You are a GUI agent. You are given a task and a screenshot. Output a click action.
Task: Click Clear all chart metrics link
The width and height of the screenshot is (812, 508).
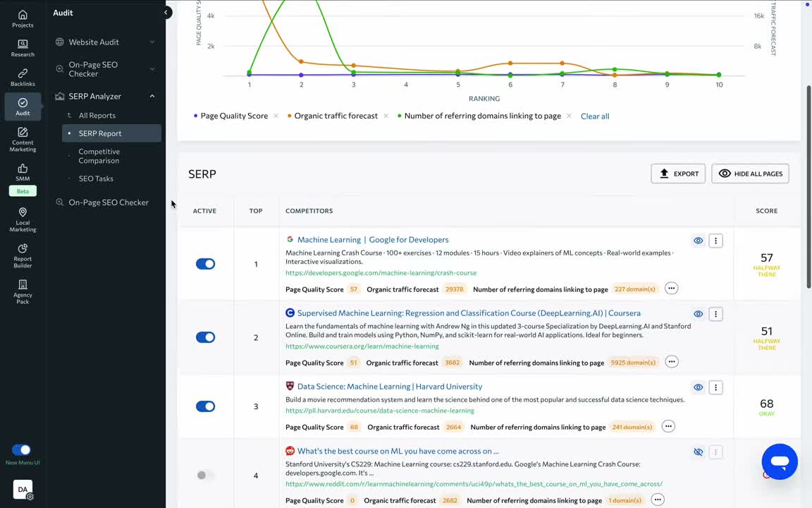pos(594,116)
